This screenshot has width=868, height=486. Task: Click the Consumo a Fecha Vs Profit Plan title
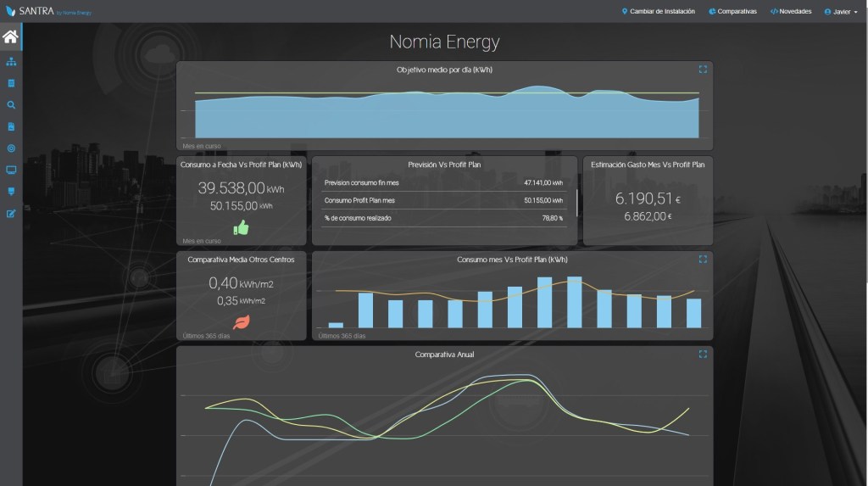click(241, 165)
